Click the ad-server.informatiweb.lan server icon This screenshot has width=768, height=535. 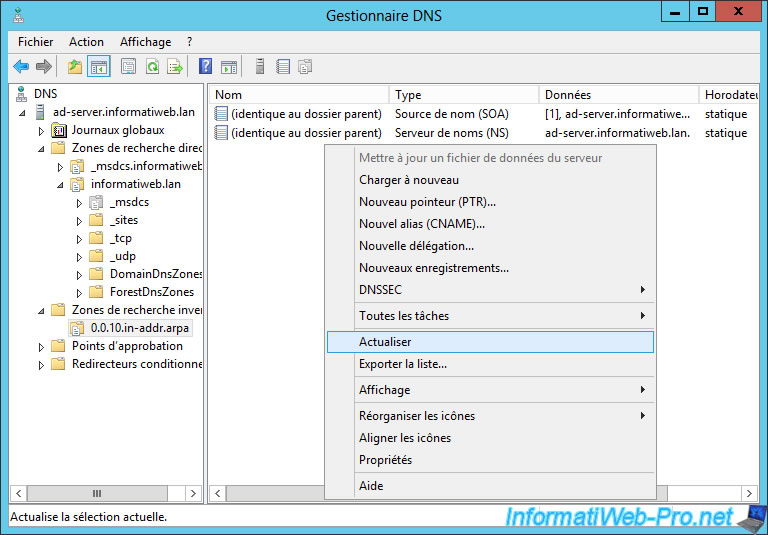(x=40, y=112)
